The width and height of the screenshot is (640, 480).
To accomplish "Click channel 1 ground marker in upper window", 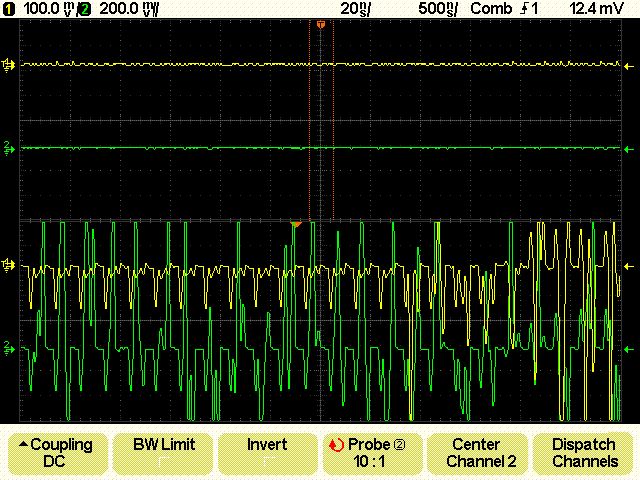I will pyautogui.click(x=8, y=65).
